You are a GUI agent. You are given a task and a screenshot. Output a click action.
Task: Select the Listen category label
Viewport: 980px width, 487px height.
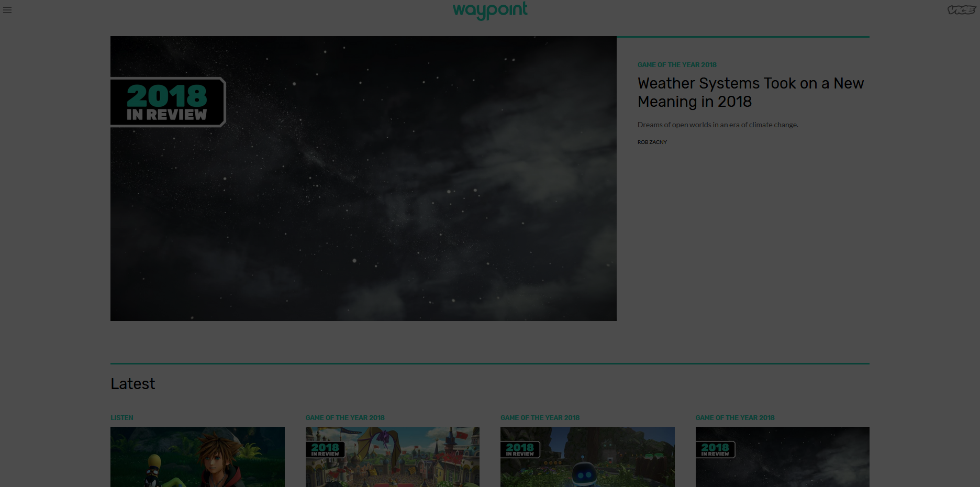pyautogui.click(x=122, y=418)
